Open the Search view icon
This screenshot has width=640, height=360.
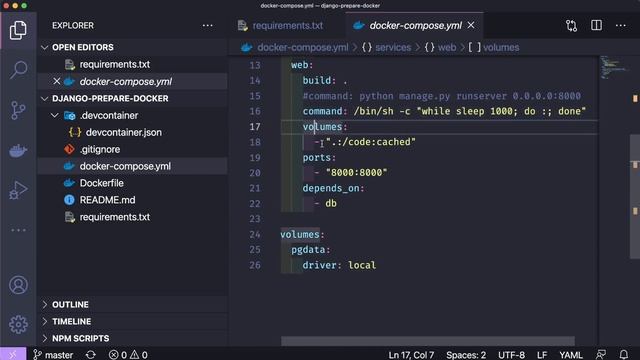[18, 70]
